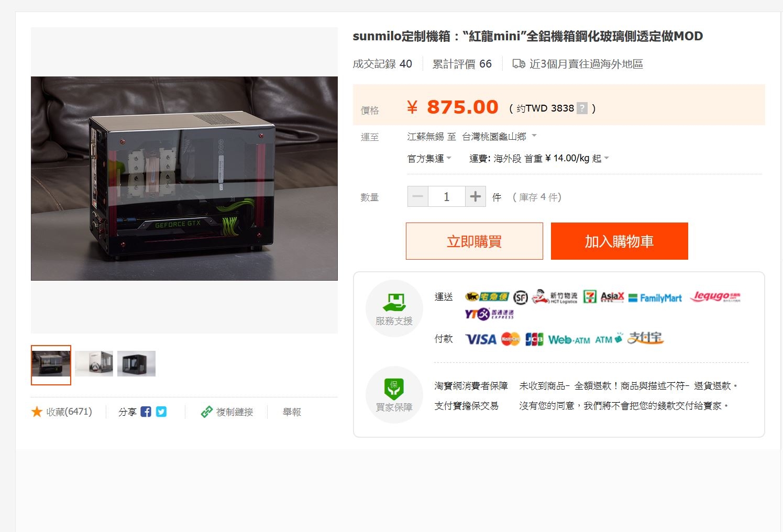Share the product via Twitter icon
The height and width of the screenshot is (532, 783).
161,412
